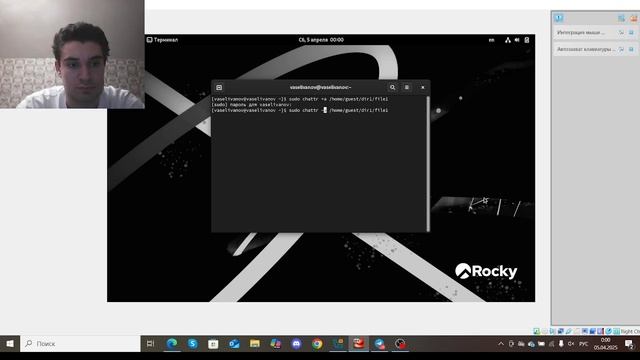Dismiss the 'Интеграция мыши' notification
Image resolution: width=640 pixels, height=360 pixels.
coord(631,32)
